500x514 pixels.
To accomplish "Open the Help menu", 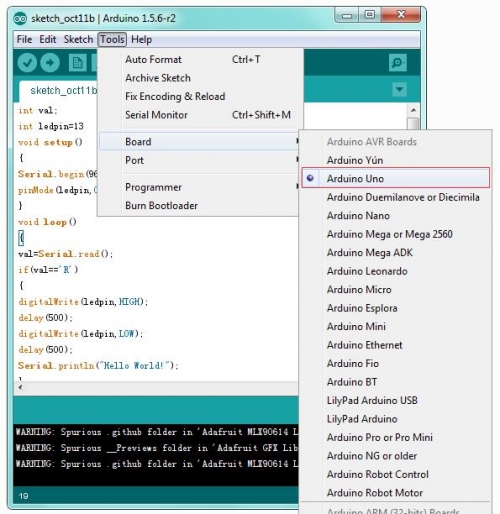I will coord(141,39).
